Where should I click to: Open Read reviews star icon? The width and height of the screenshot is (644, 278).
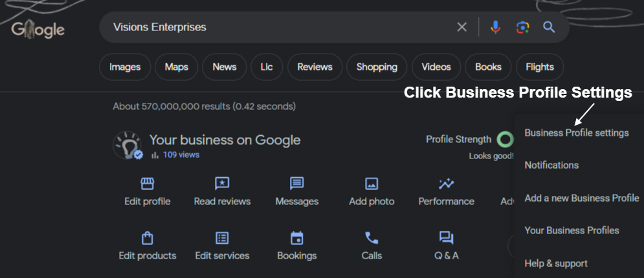pyautogui.click(x=222, y=184)
